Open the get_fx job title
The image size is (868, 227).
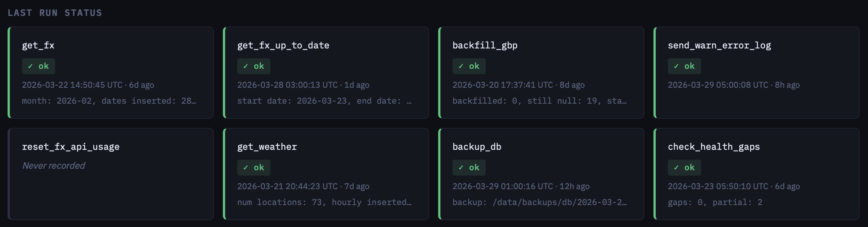point(38,45)
